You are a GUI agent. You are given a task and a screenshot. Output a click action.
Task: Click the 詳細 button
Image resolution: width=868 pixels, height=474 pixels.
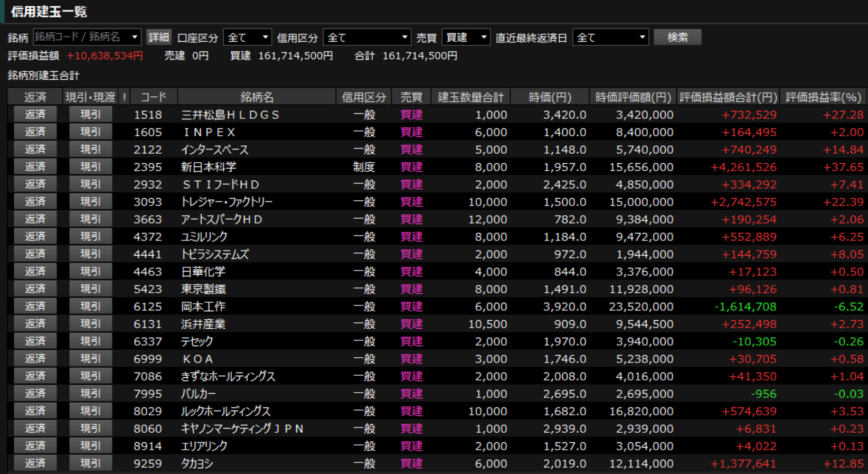(158, 37)
